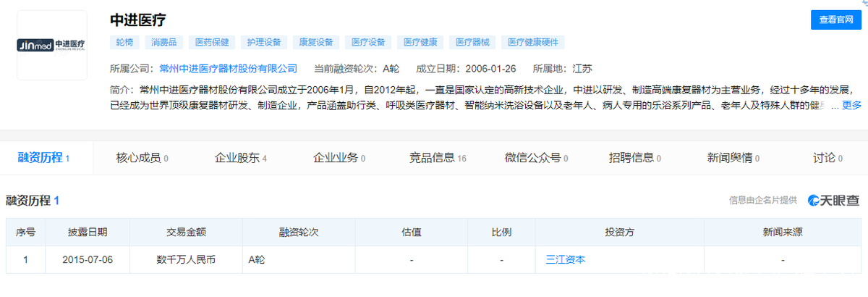Select the 医疗器械 tag
The height and width of the screenshot is (297, 868).
coord(472,43)
